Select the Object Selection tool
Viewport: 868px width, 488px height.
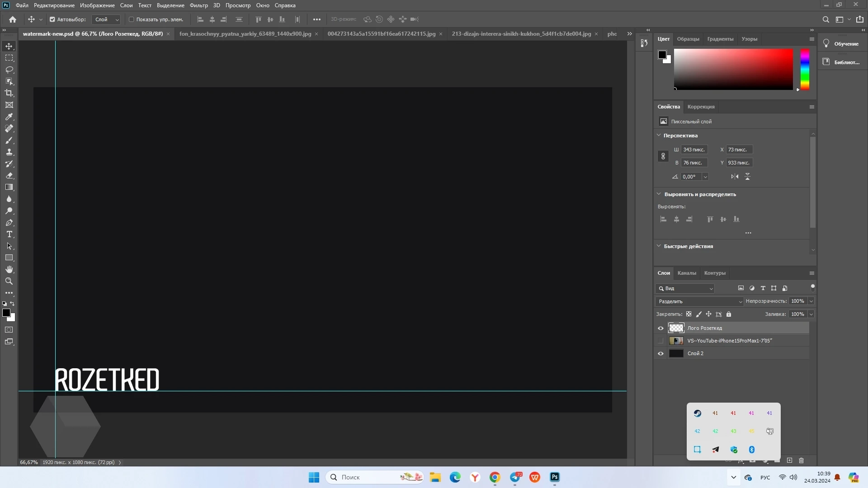[x=9, y=81]
